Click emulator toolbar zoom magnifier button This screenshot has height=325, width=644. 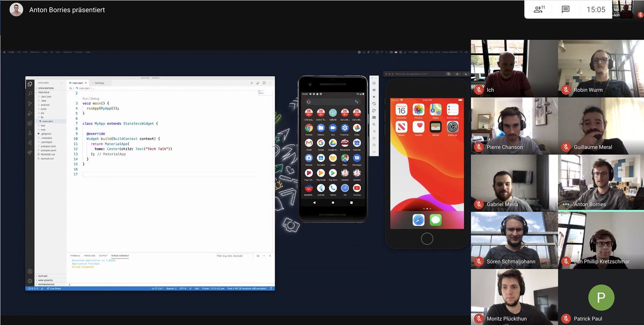[374, 124]
